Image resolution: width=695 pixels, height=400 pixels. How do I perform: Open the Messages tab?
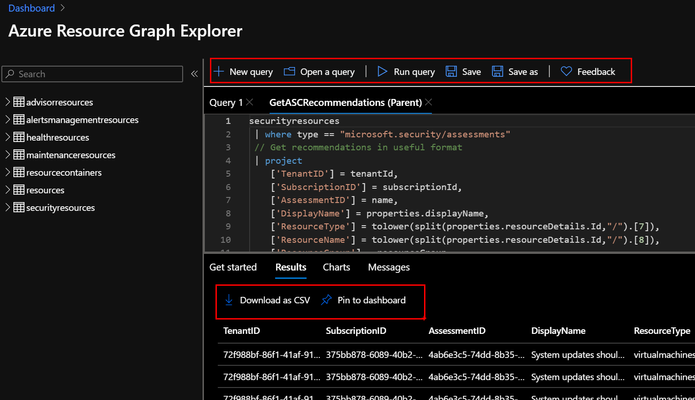point(389,267)
